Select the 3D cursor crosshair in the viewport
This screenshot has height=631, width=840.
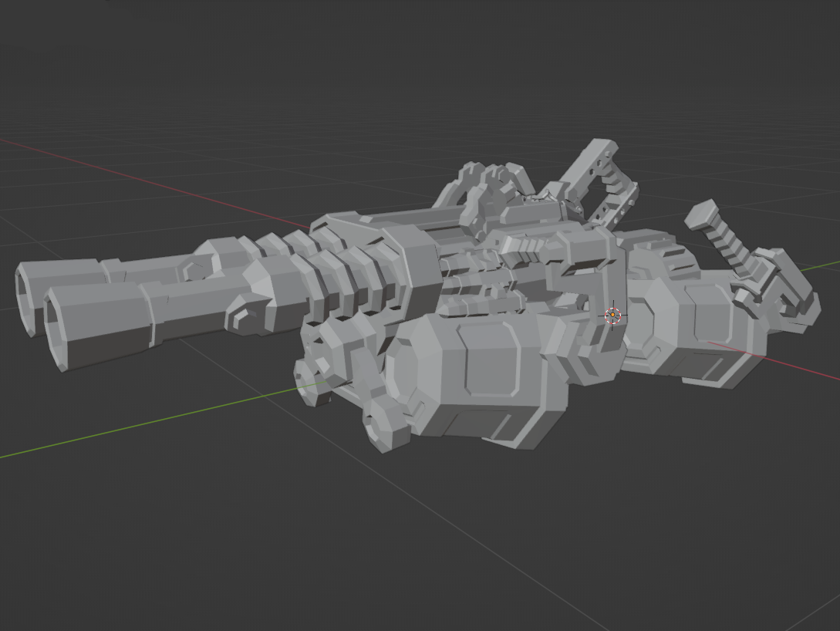coord(613,315)
